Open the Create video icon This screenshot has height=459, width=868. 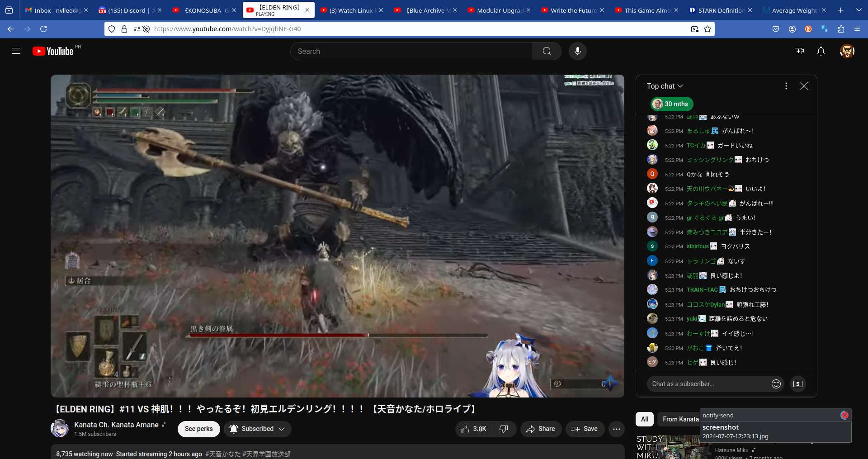[x=799, y=51]
